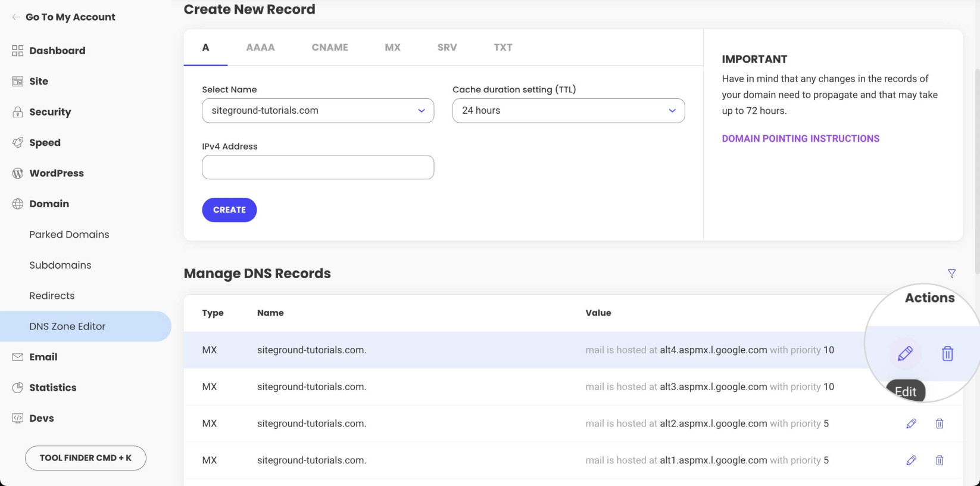Image resolution: width=980 pixels, height=486 pixels.
Task: Click the WordPress logo icon
Action: coord(18,173)
